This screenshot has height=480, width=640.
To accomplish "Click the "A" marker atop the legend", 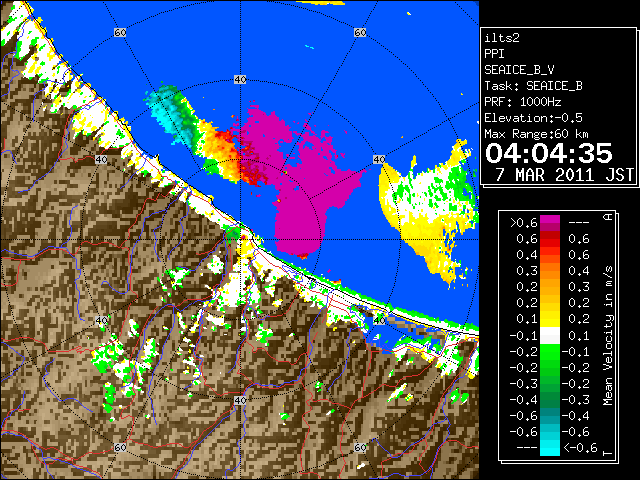I will coord(608,217).
